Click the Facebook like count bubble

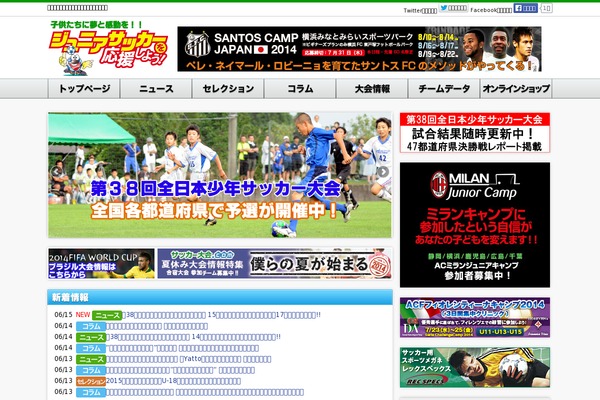pos(546,8)
